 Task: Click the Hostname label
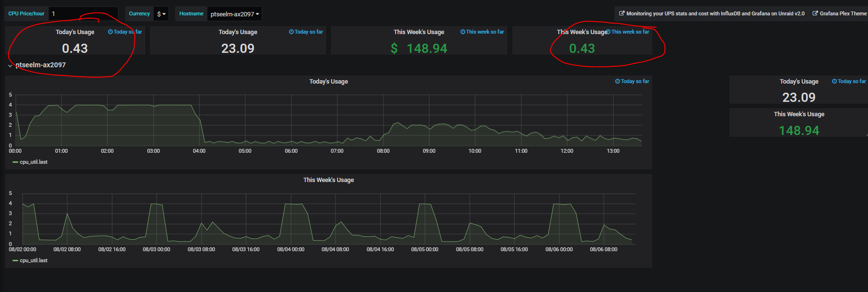pos(191,13)
